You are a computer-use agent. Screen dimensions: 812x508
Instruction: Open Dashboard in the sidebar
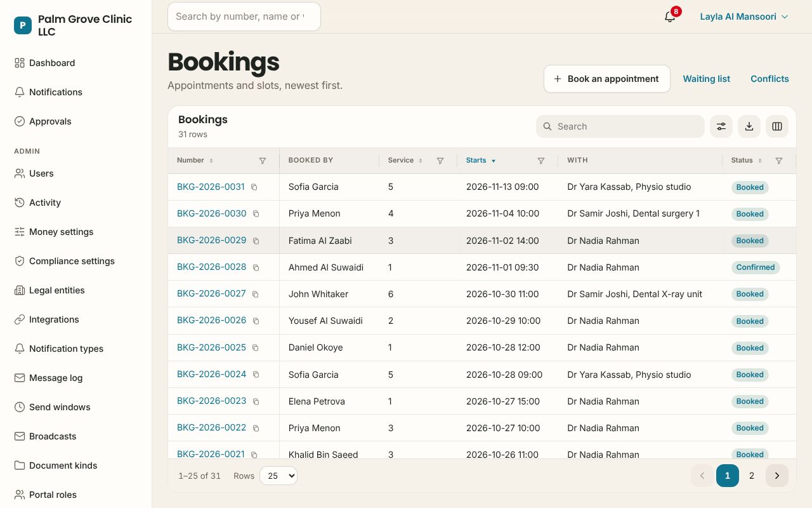(x=76, y=63)
